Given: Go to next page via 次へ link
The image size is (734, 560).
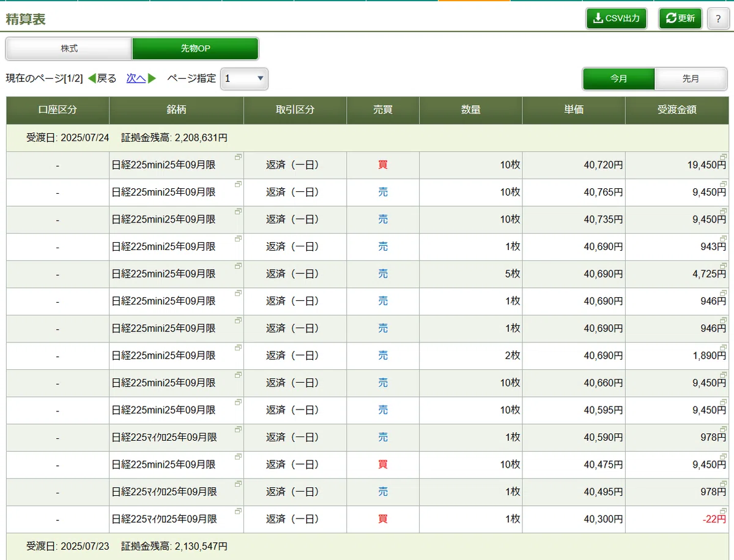Looking at the screenshot, I should point(136,78).
